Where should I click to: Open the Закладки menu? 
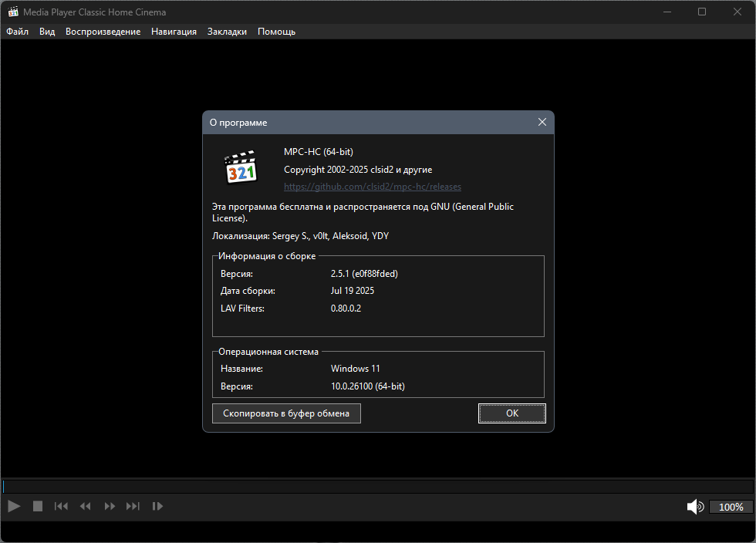tap(227, 32)
